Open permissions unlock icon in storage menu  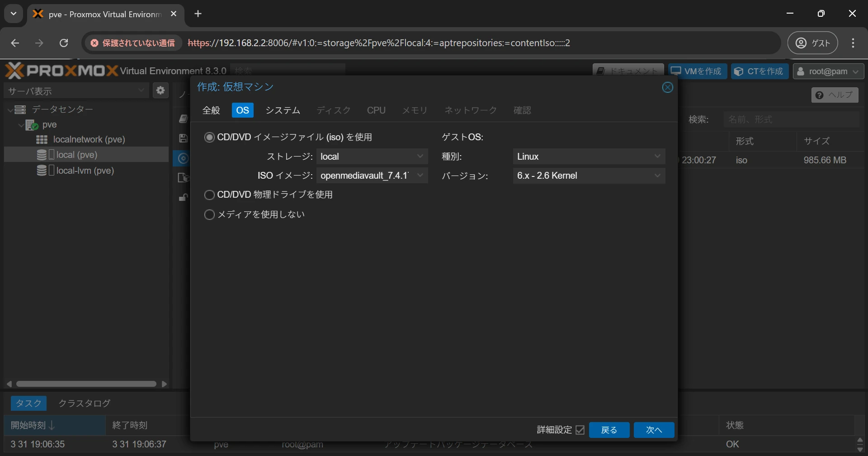click(183, 197)
